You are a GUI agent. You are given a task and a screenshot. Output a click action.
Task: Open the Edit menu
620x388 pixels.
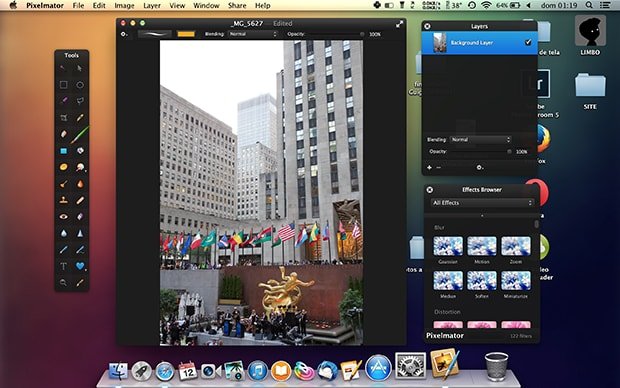99,6
